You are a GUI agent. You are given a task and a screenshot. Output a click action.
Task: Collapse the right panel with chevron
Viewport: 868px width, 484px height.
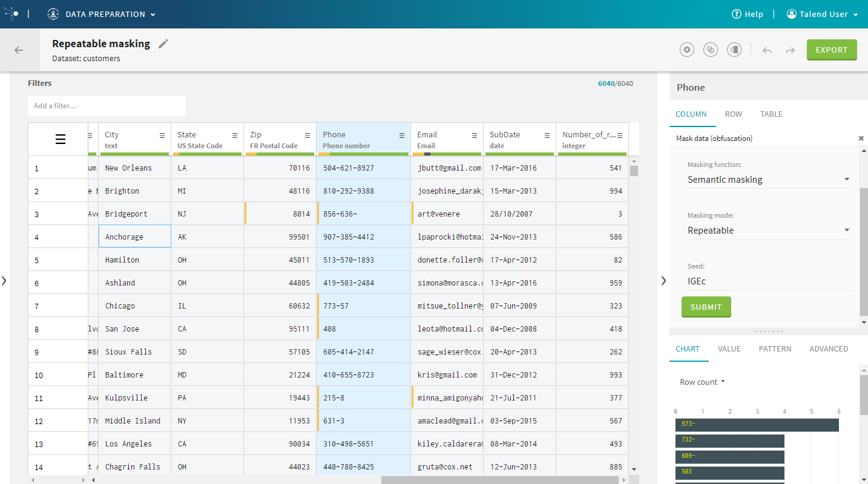[663, 280]
